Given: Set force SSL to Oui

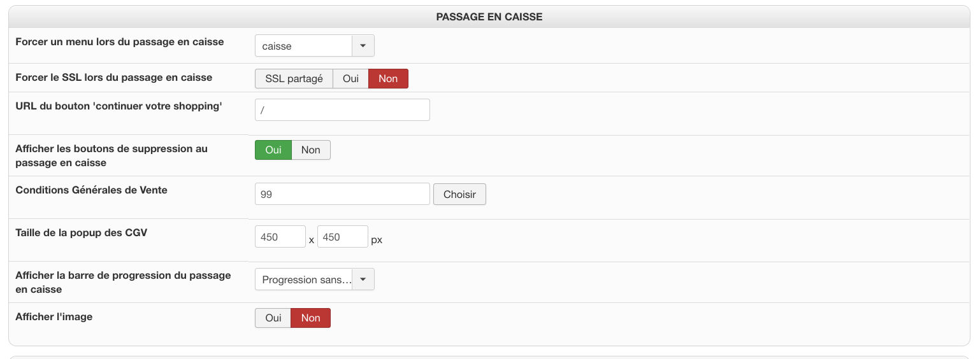Looking at the screenshot, I should [350, 79].
